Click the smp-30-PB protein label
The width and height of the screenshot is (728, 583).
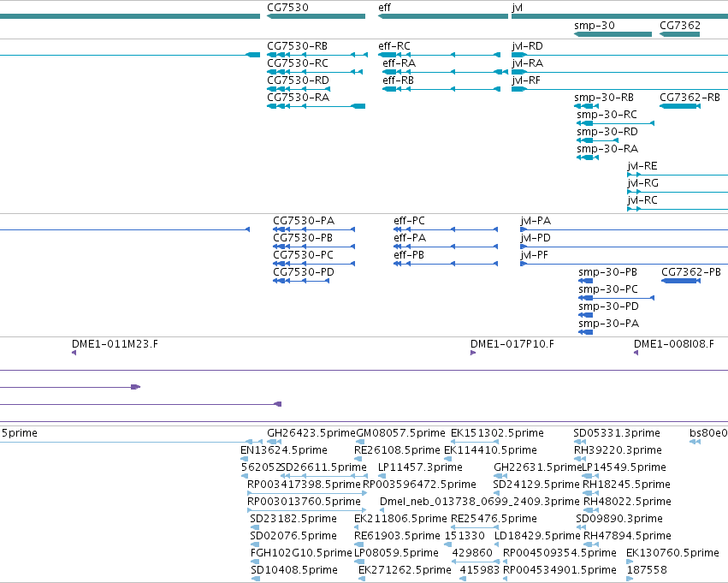[607, 272]
